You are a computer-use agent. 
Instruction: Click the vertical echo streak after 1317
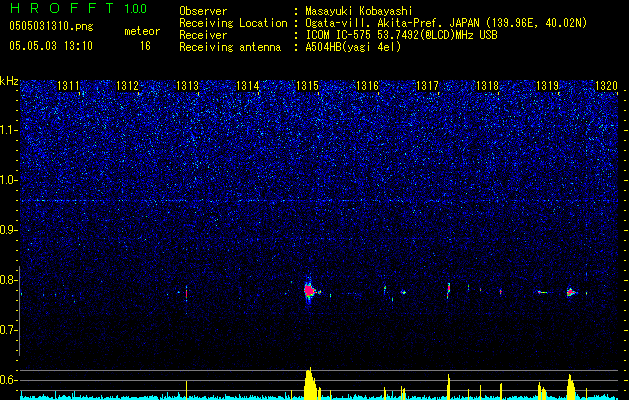(448, 290)
